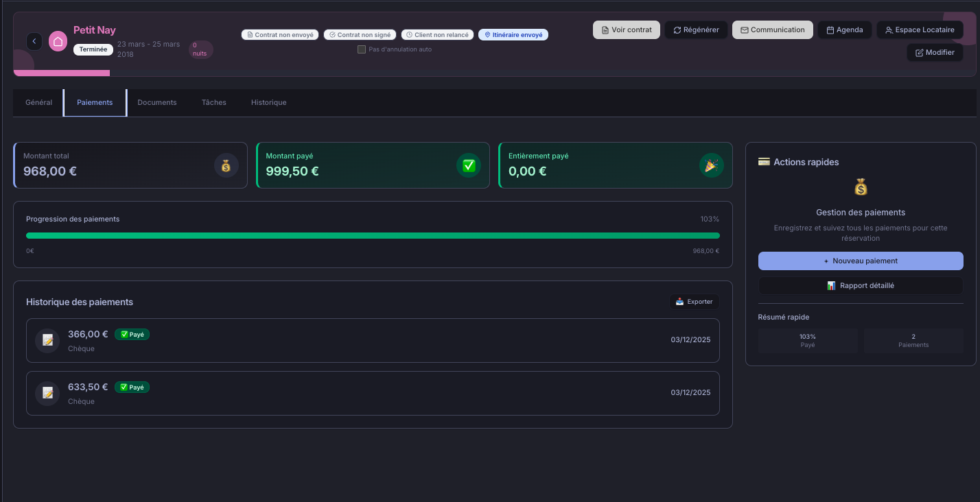980x502 pixels.
Task: Open the Historique tab
Action: [x=268, y=103]
